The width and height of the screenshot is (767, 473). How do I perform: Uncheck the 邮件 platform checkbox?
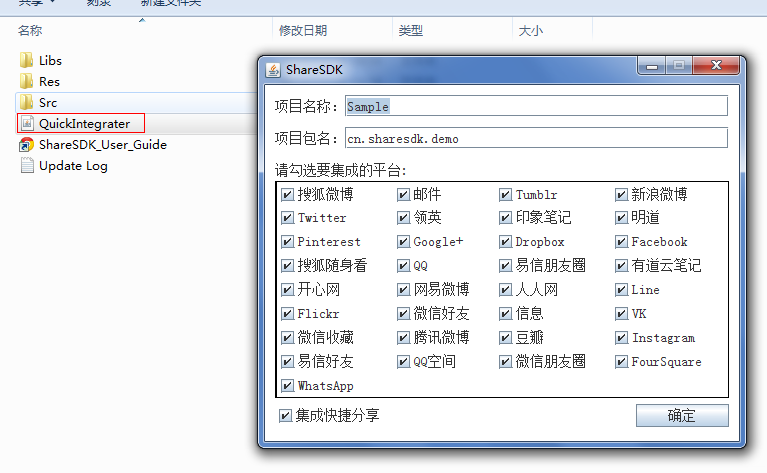(403, 195)
